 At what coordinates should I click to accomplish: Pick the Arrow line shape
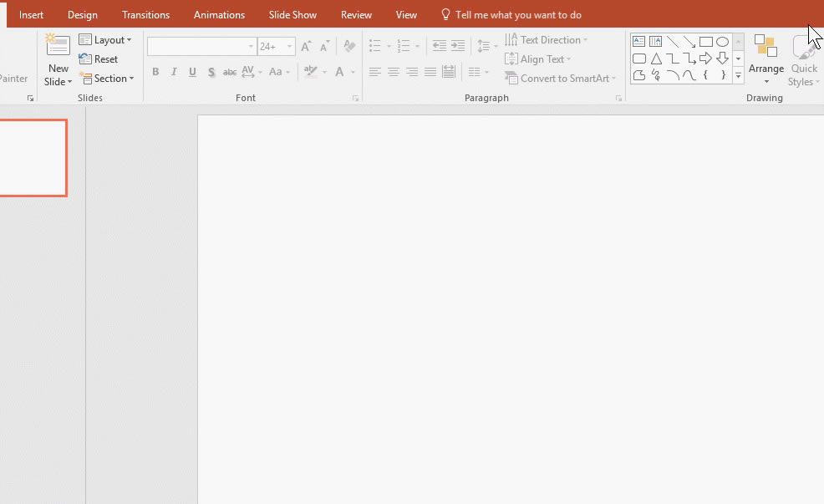689,42
